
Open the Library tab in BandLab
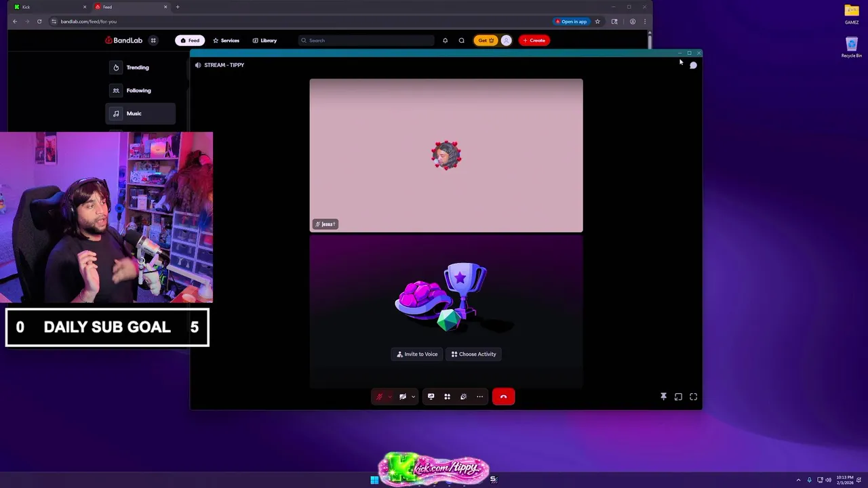264,40
